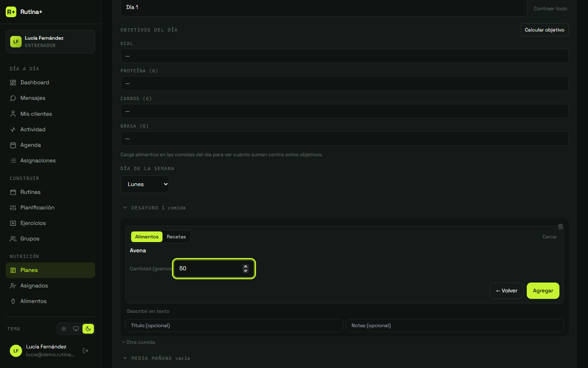Open Dashboard via its grid icon
Screen dimensions: 588x368
click(13, 83)
